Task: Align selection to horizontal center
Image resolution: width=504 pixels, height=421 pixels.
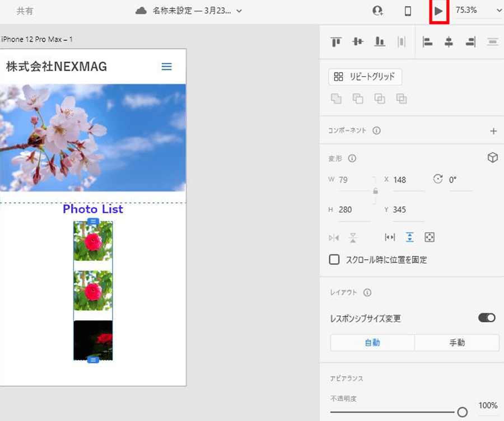Action: (x=449, y=42)
